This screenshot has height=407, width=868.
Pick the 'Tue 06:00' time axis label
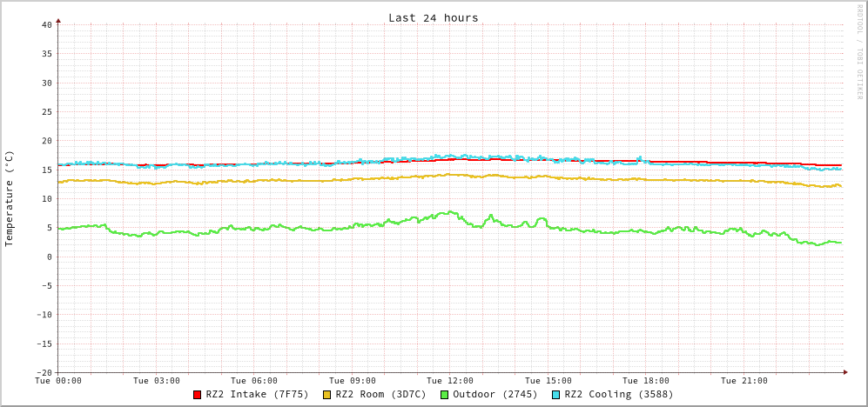pos(254,381)
